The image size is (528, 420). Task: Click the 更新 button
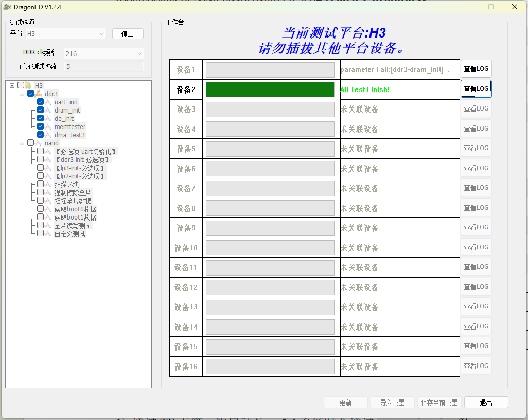click(x=345, y=403)
